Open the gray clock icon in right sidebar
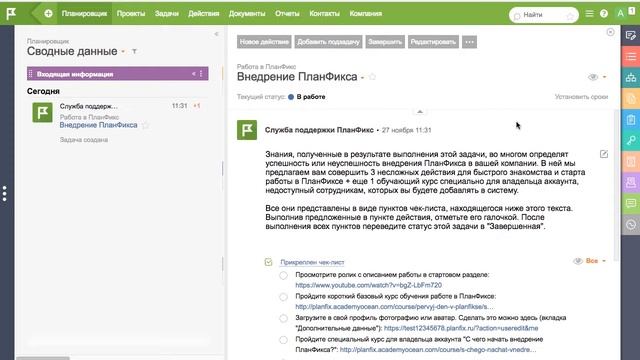This screenshot has width=640, height=360. click(x=631, y=224)
